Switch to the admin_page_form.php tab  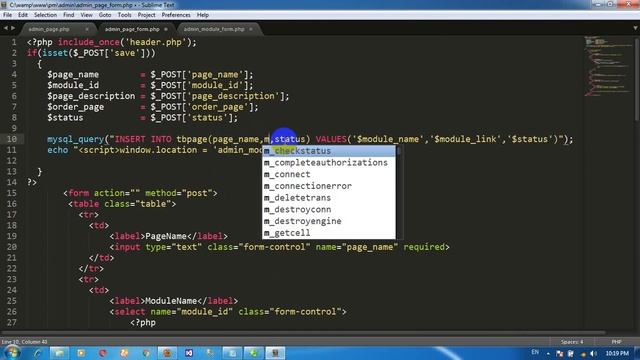click(132, 29)
